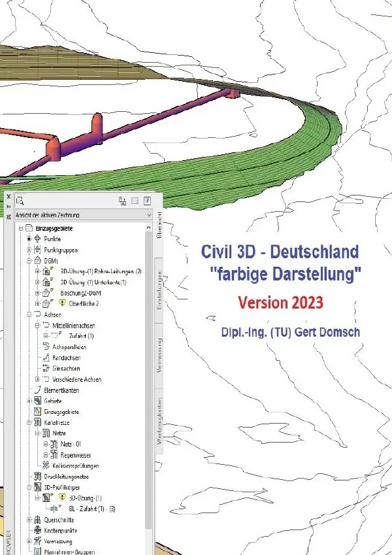Click the Druckleitungsnetze icon

(37, 477)
